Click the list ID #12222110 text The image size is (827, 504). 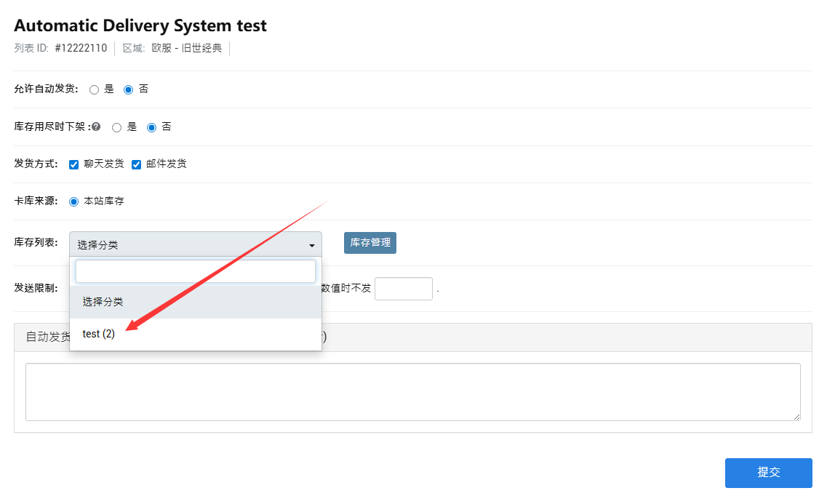point(81,49)
